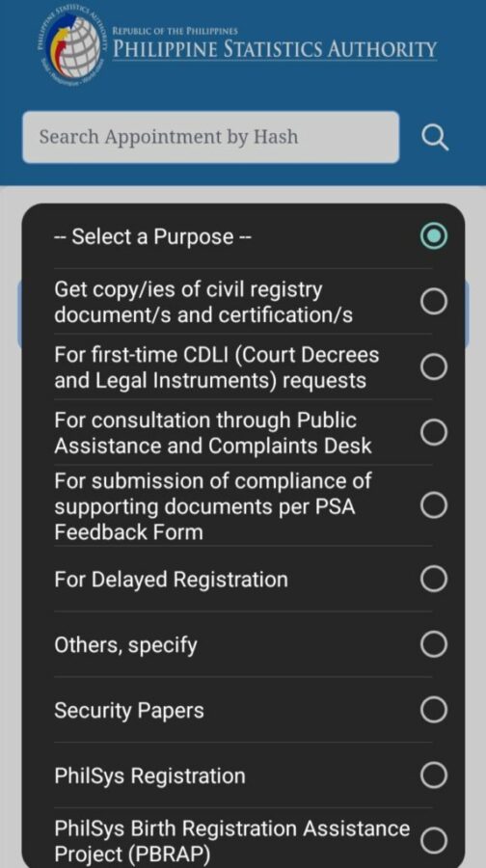Choose PSA Feedback Form compliance radio button
Image resolution: width=486 pixels, height=868 pixels.
(x=433, y=505)
